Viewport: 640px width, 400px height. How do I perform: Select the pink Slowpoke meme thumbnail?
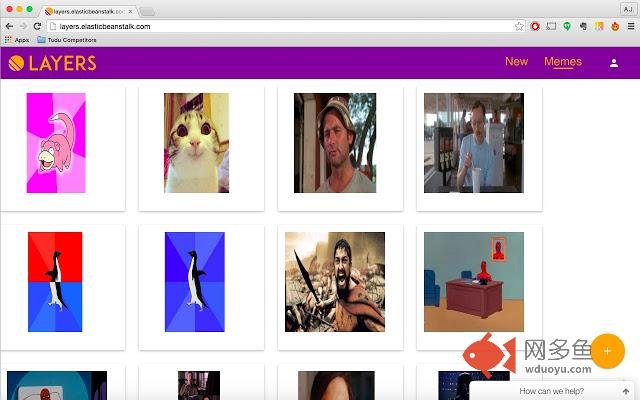pos(56,143)
